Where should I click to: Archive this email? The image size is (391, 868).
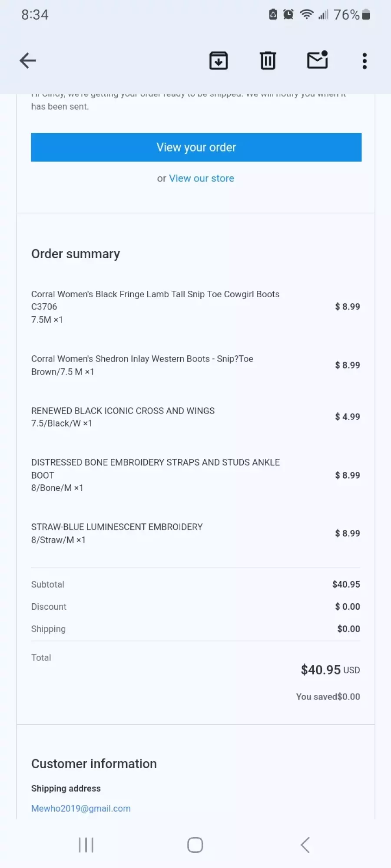tap(219, 61)
